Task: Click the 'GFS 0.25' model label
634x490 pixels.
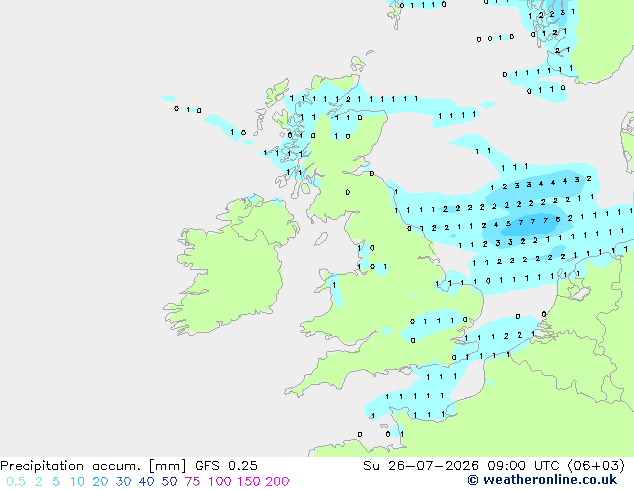Action: click(226, 466)
